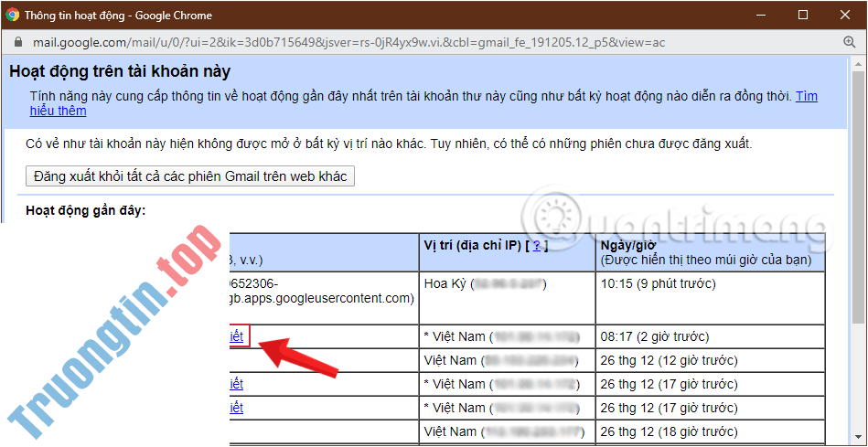
Task: Select the "Hoa Kỳ" location cell
Action: [x=507, y=298]
